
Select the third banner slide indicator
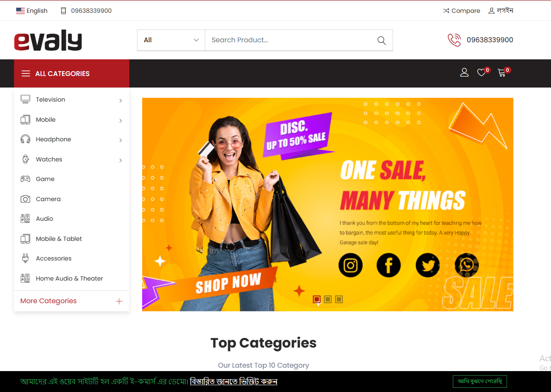[339, 299]
